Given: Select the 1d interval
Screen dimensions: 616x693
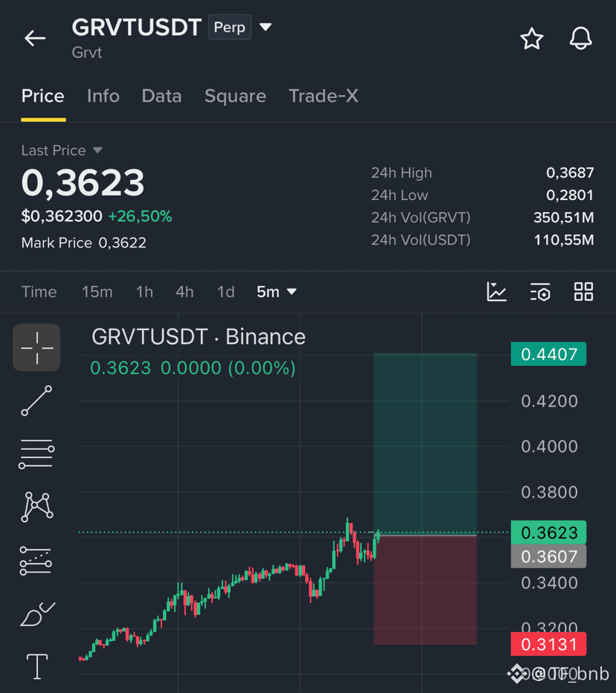Looking at the screenshot, I should (x=225, y=291).
